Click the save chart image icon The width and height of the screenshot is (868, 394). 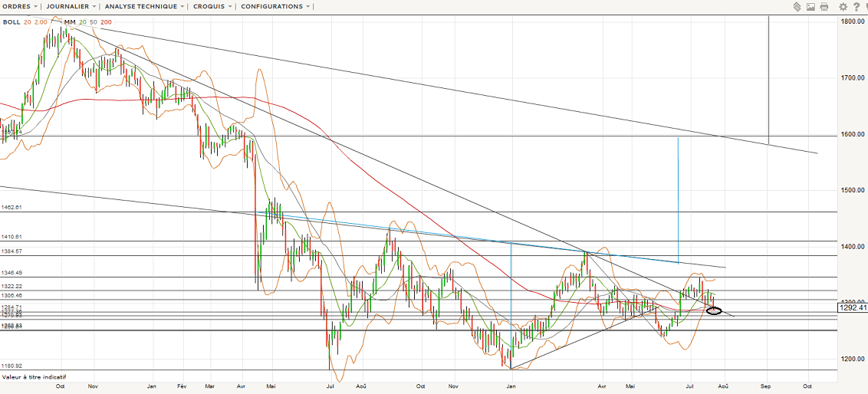[810, 7]
